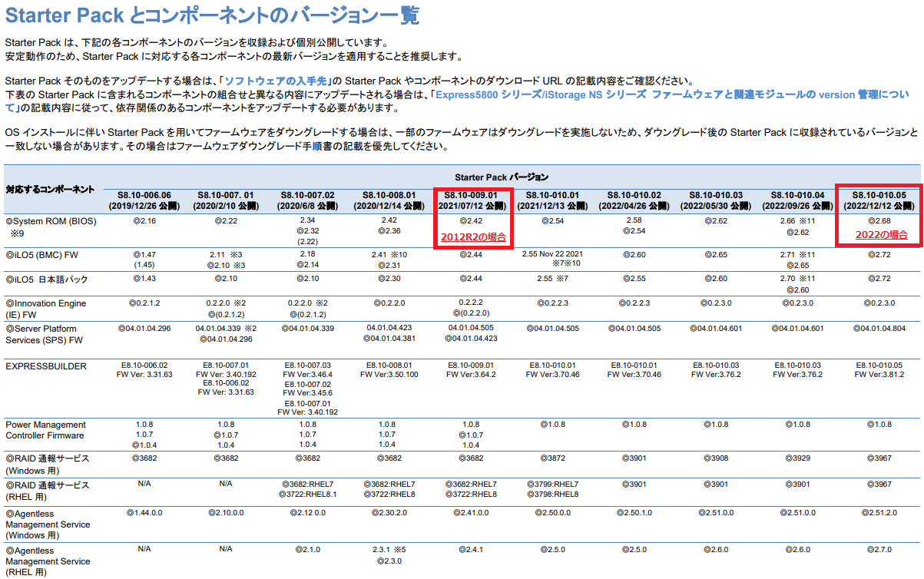Click the value FW Ver:3.45.6
The image size is (924, 579).
pyautogui.click(x=307, y=394)
